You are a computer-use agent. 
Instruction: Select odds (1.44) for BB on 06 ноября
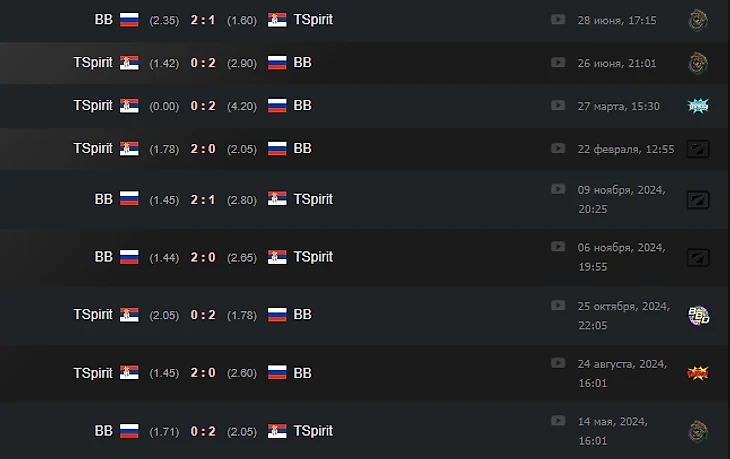point(164,257)
